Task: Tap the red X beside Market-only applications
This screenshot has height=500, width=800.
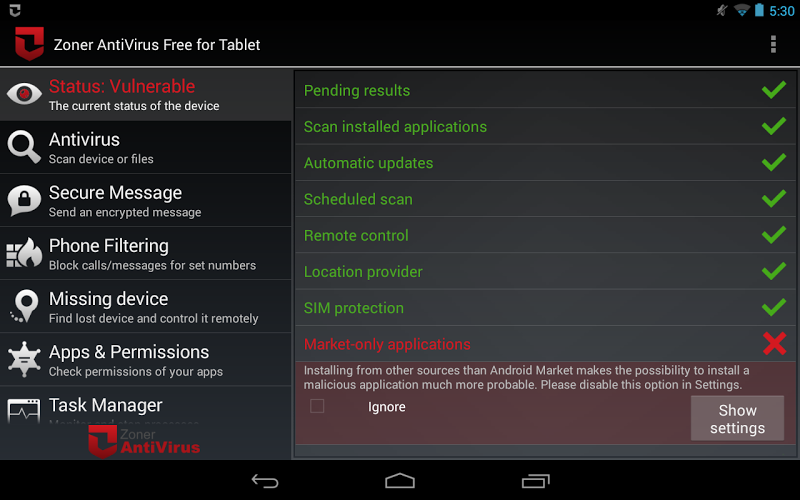Action: 774,343
